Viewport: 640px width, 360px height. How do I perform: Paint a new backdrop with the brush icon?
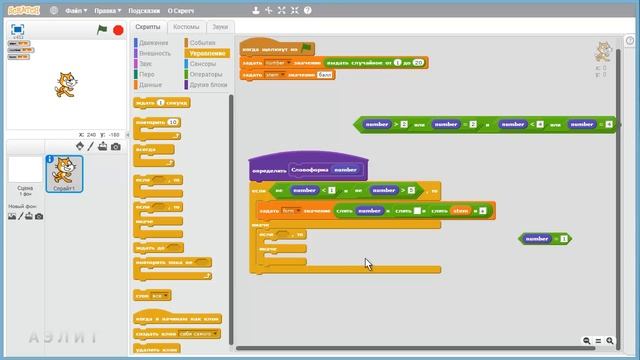pos(20,216)
